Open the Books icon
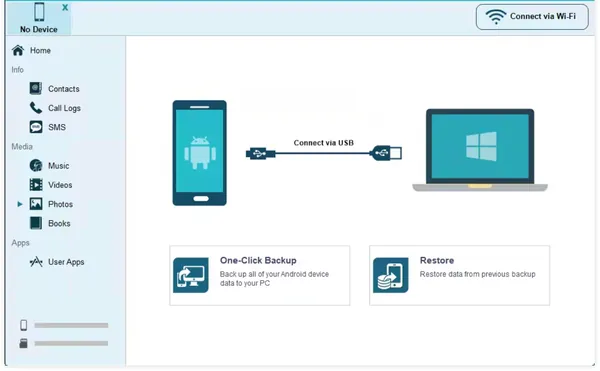Image resolution: width=600 pixels, height=371 pixels. pos(36,223)
